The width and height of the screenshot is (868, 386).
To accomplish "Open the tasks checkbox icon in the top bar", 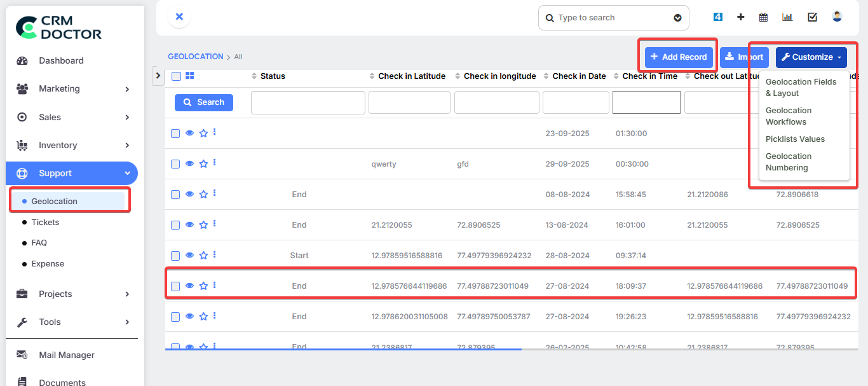I will pos(811,17).
